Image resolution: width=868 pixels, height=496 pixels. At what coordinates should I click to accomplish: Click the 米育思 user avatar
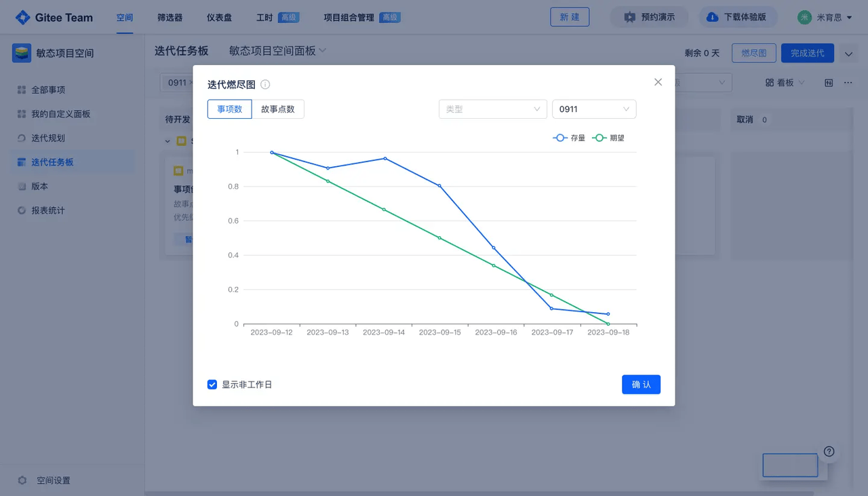pos(804,18)
